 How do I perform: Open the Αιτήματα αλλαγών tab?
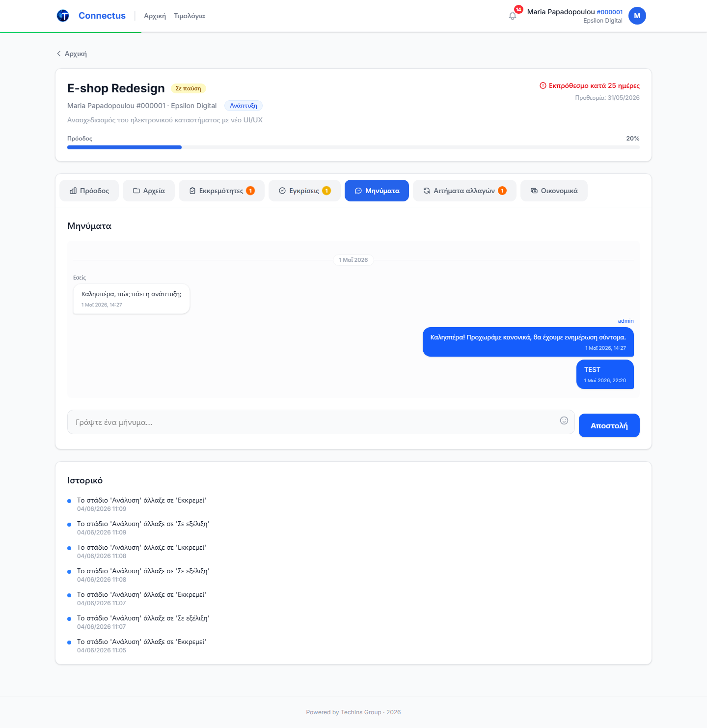tap(464, 191)
